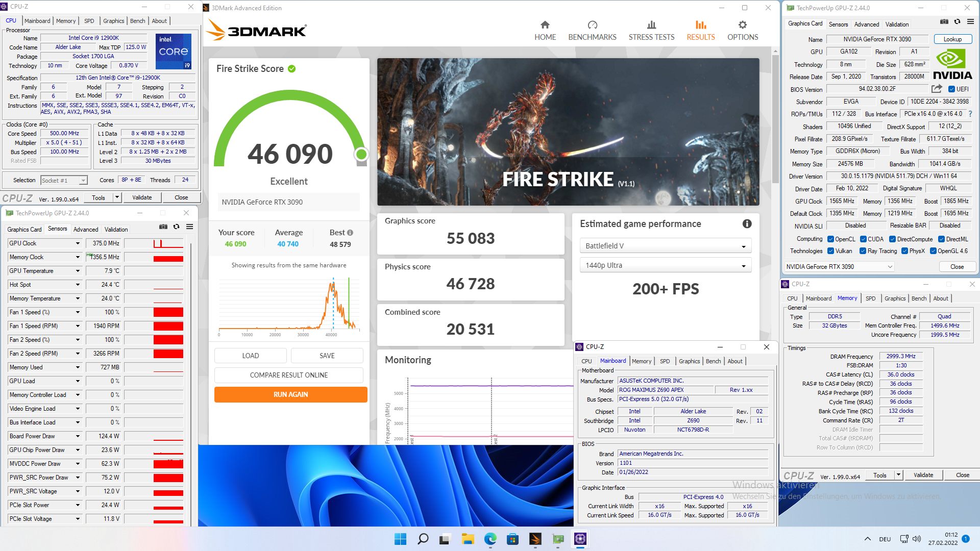This screenshot has height=551, width=980.
Task: Toggle Ray Tracing checkbox
Action: (863, 251)
